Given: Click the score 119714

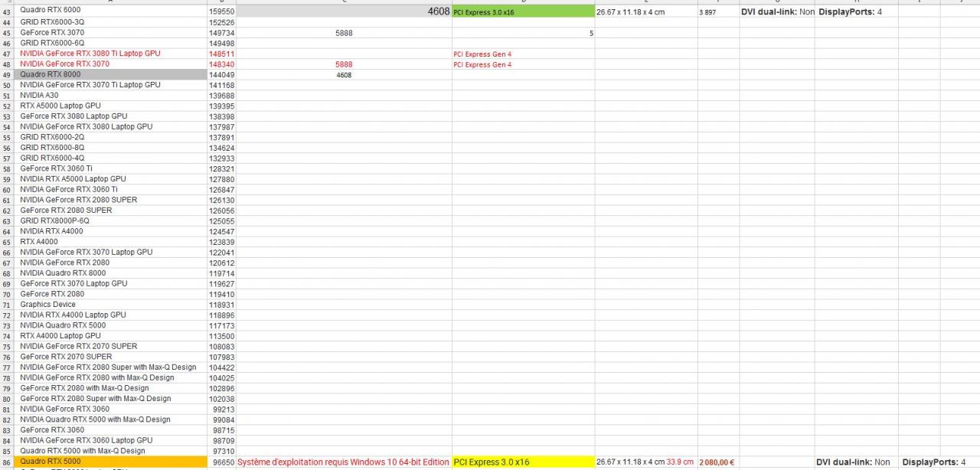Looking at the screenshot, I should point(221,273).
